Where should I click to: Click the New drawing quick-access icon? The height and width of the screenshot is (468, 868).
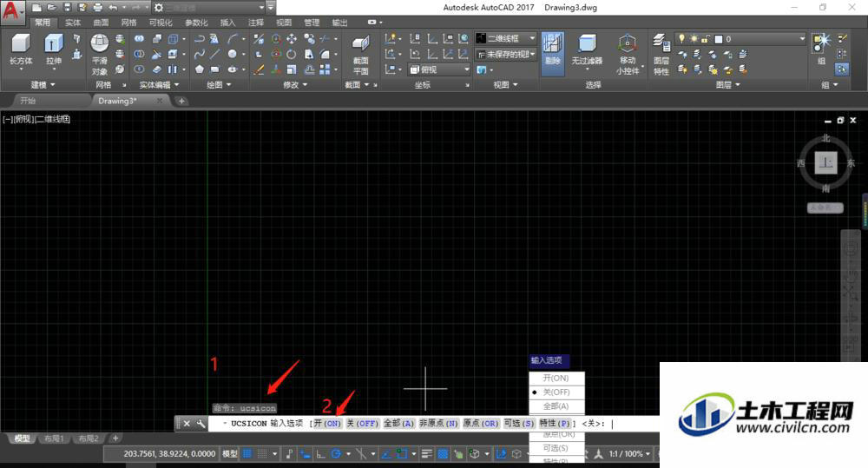[x=36, y=8]
